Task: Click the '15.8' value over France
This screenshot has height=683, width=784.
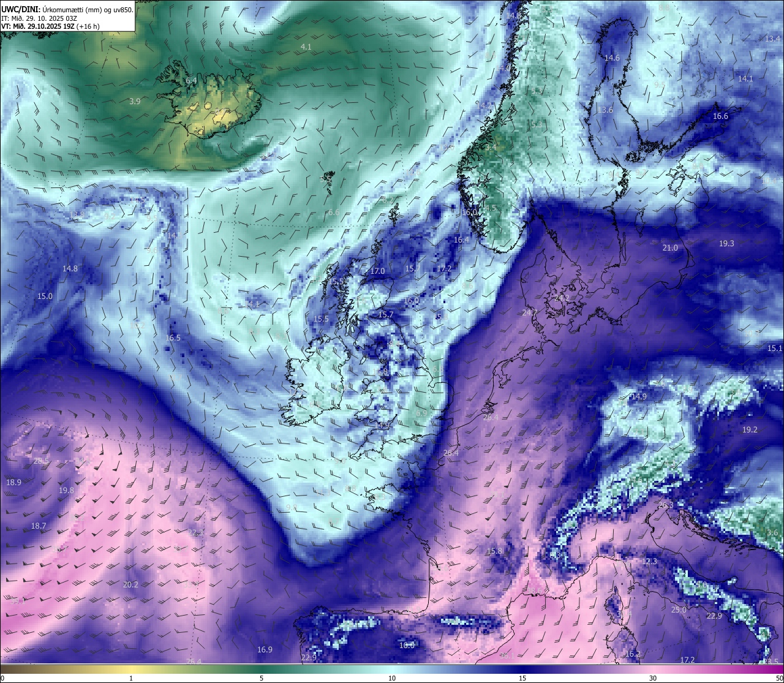Action: 494,551
